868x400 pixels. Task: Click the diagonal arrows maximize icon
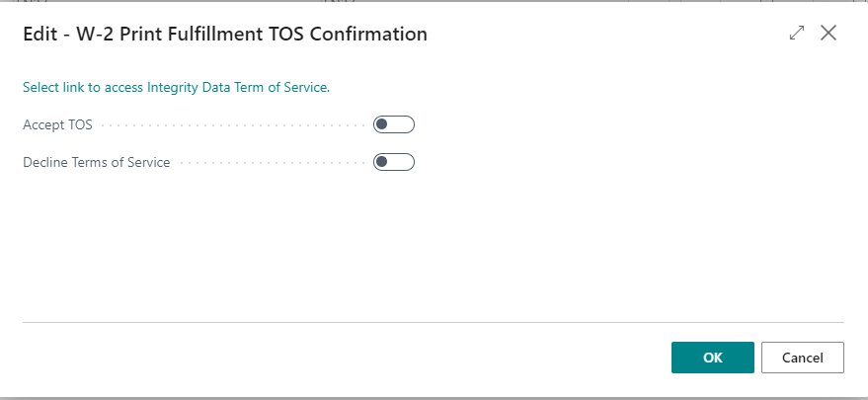coord(797,34)
